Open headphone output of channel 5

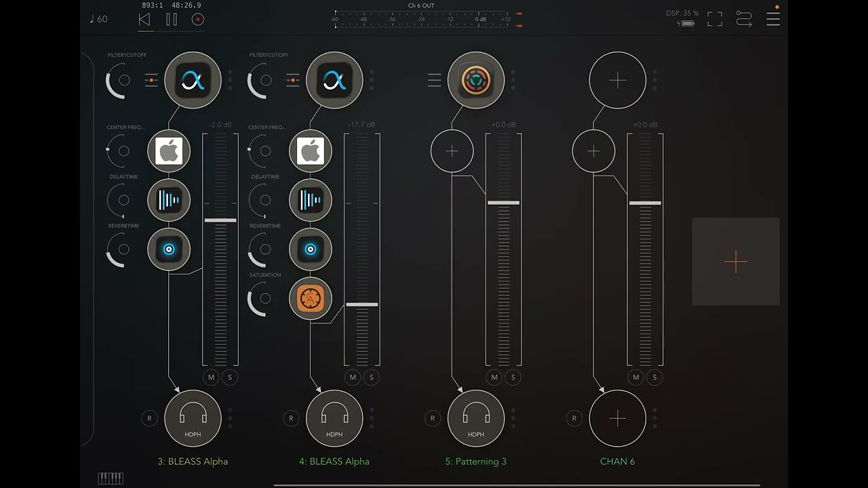[476, 419]
